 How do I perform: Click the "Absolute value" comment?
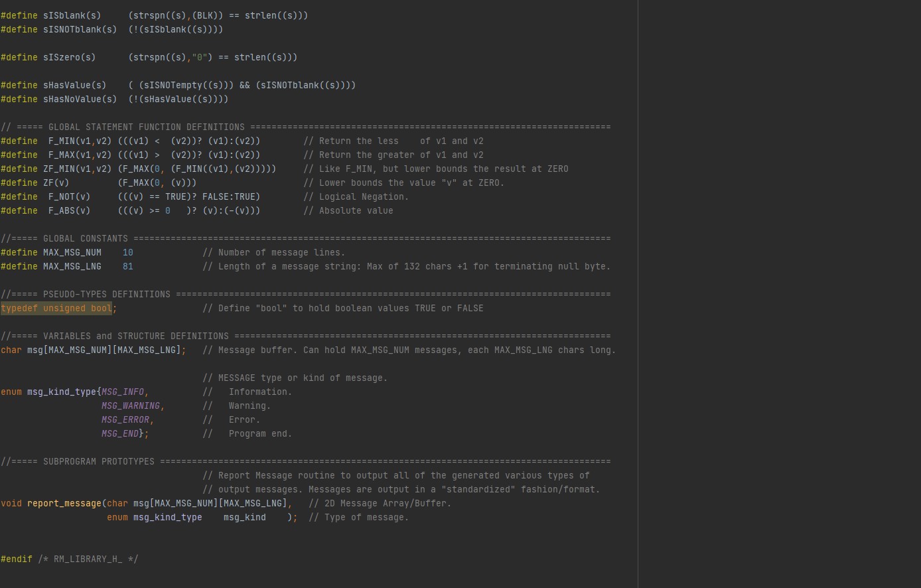348,211
